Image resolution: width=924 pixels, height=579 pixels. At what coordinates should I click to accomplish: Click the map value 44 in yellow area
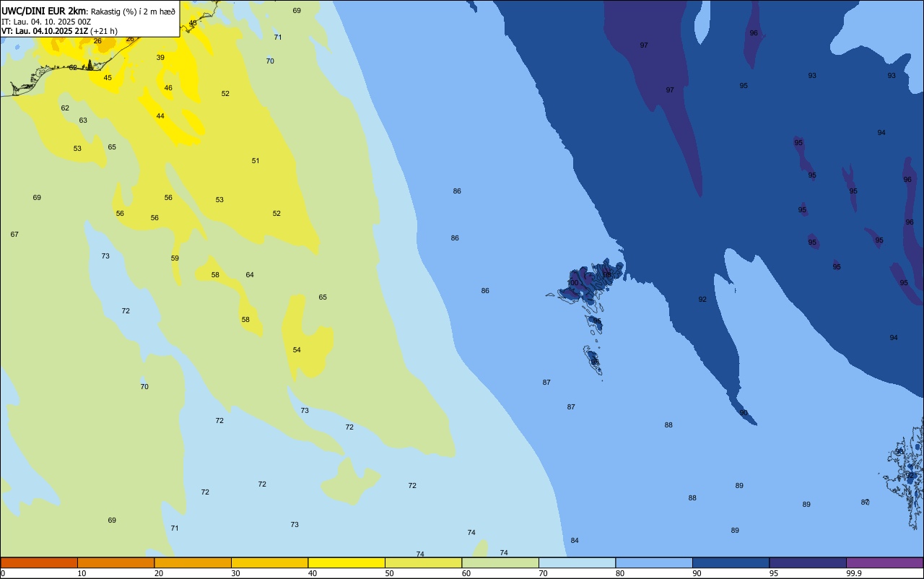tap(160, 116)
